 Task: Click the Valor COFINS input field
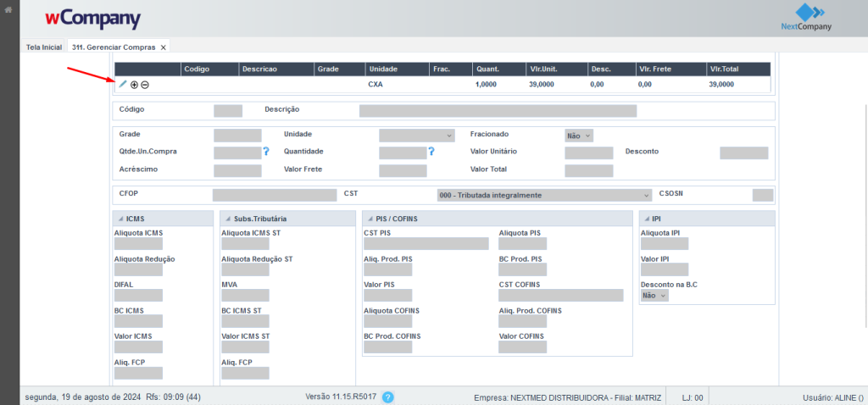tap(522, 347)
